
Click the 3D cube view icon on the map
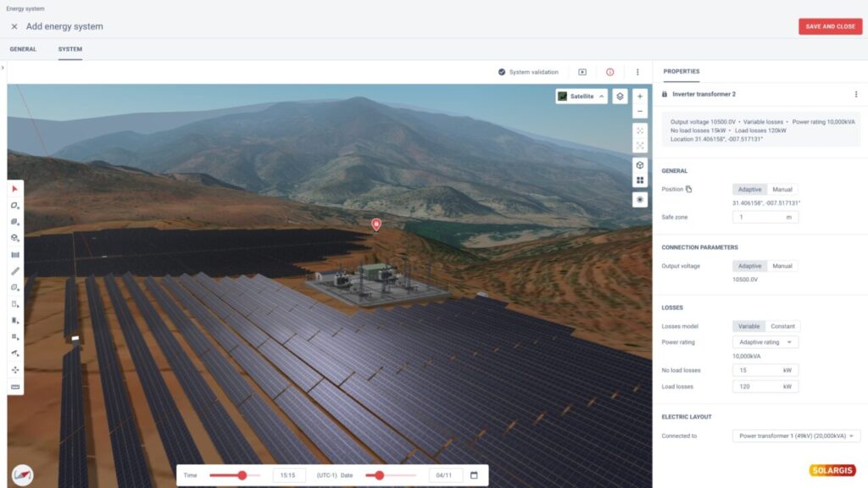640,166
